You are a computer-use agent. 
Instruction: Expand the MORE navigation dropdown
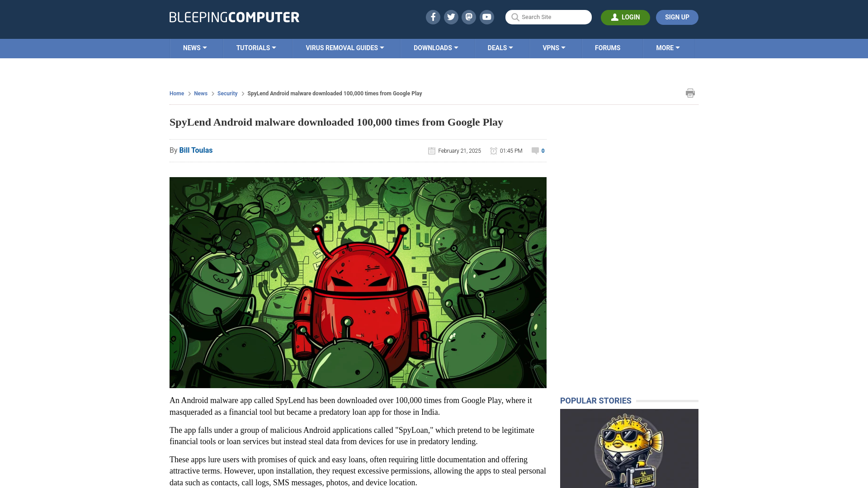coord(668,47)
